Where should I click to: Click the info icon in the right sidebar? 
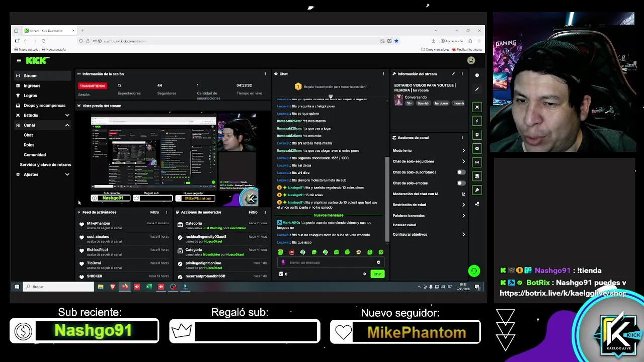pyautogui.click(x=477, y=75)
